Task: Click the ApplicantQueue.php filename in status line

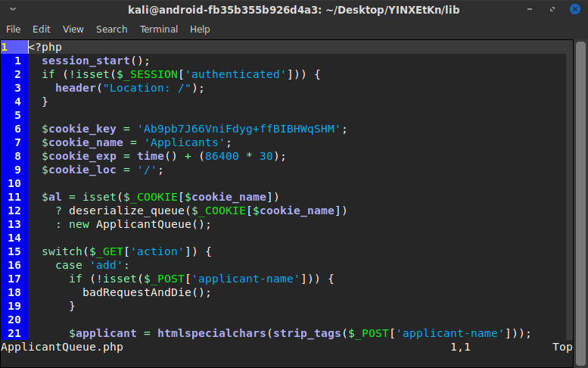Action: click(x=61, y=348)
